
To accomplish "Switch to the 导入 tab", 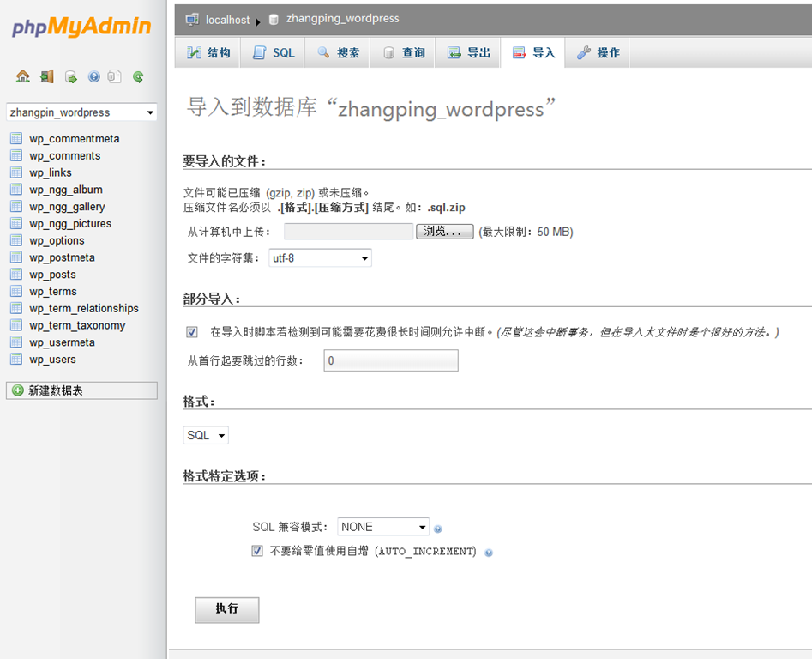I will [x=532, y=52].
